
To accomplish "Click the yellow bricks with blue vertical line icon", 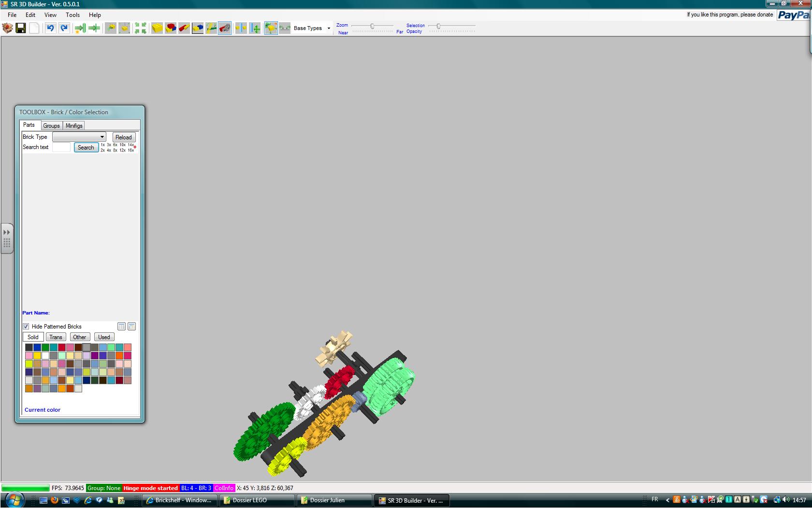I will pyautogui.click(x=241, y=28).
